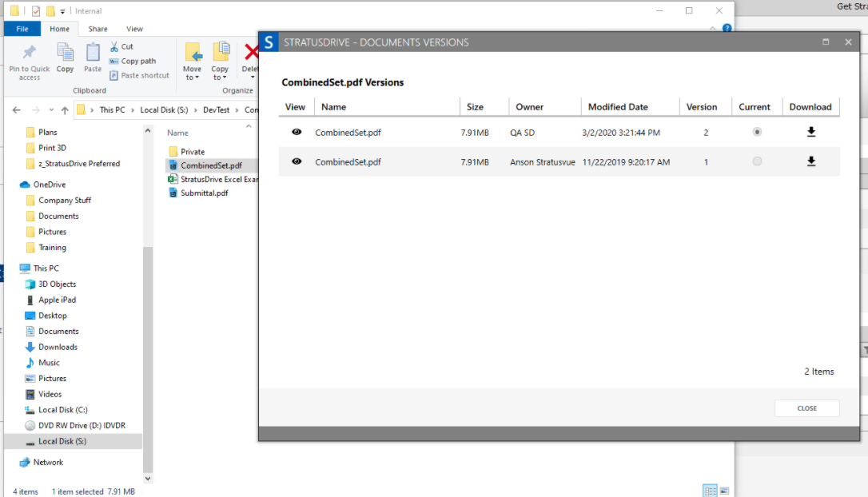Sort versions by Owner column header
The image size is (868, 497).
coord(529,107)
